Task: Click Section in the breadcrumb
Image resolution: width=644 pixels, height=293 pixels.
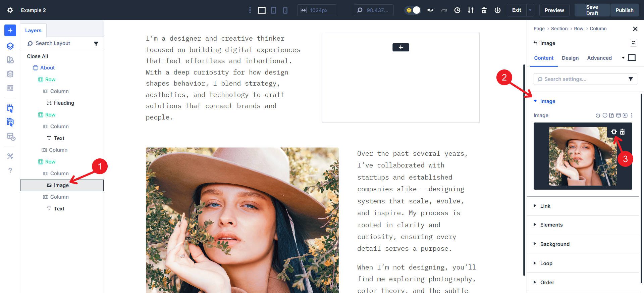Action: 559,29
